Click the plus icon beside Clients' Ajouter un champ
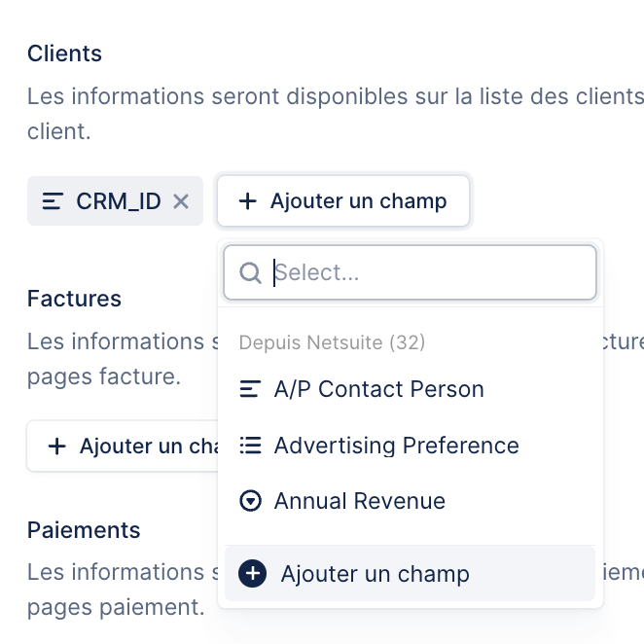Viewport: 644px width, 644px height. (248, 201)
